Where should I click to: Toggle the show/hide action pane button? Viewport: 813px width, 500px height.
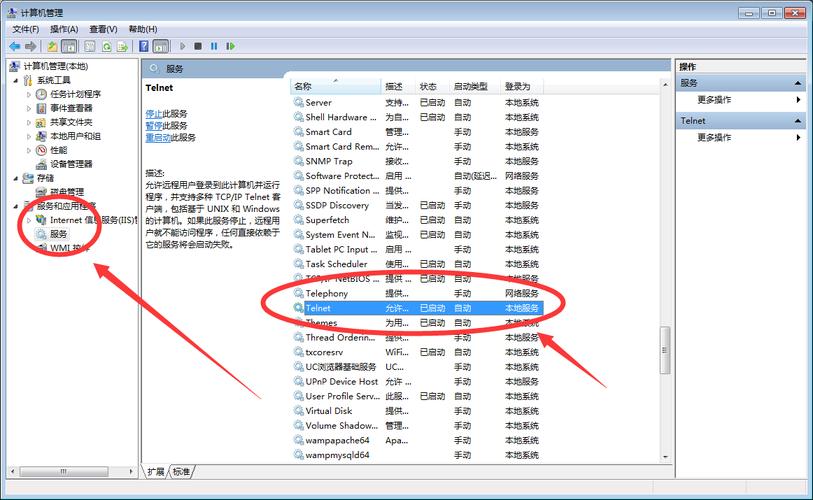pyautogui.click(x=161, y=47)
